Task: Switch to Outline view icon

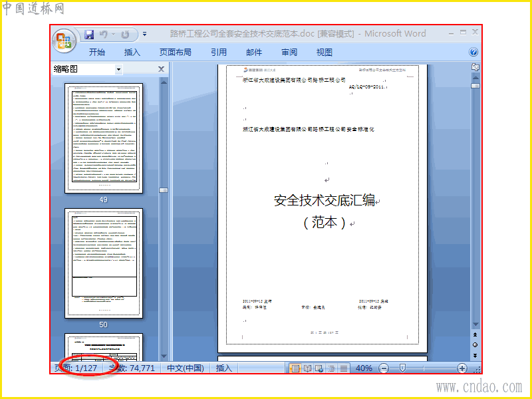Action: [331, 368]
